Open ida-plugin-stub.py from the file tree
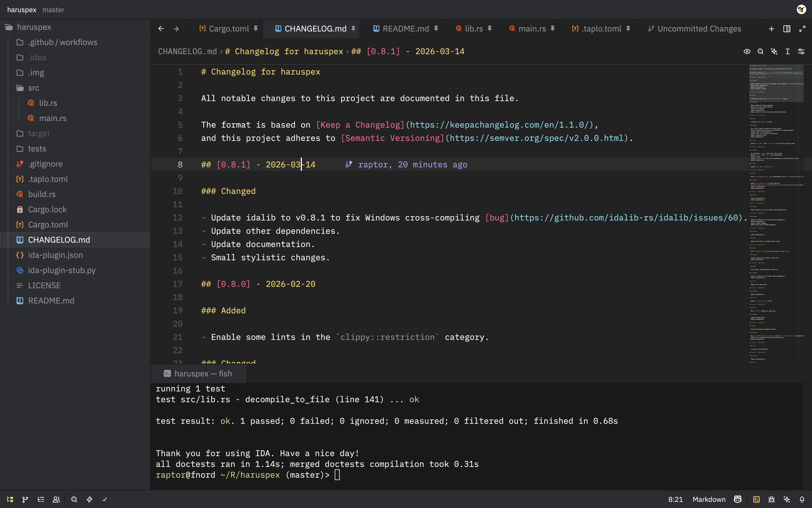The image size is (812, 508). click(62, 271)
